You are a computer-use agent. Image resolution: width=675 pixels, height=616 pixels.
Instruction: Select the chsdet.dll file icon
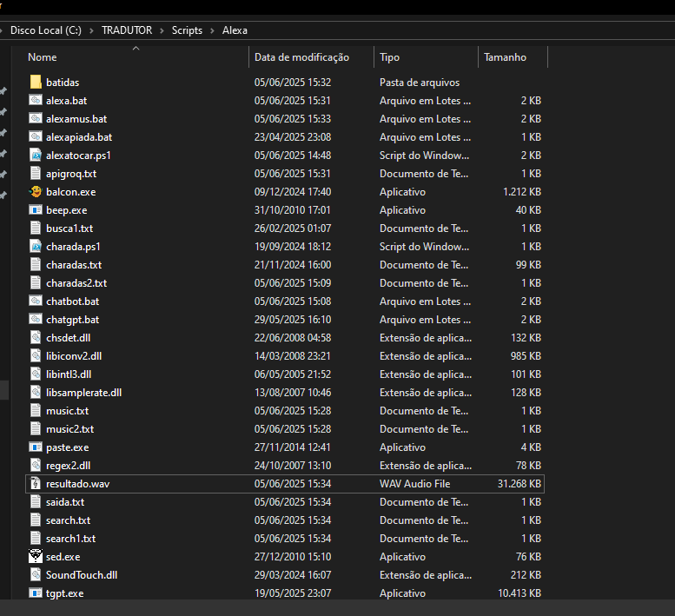coord(36,338)
